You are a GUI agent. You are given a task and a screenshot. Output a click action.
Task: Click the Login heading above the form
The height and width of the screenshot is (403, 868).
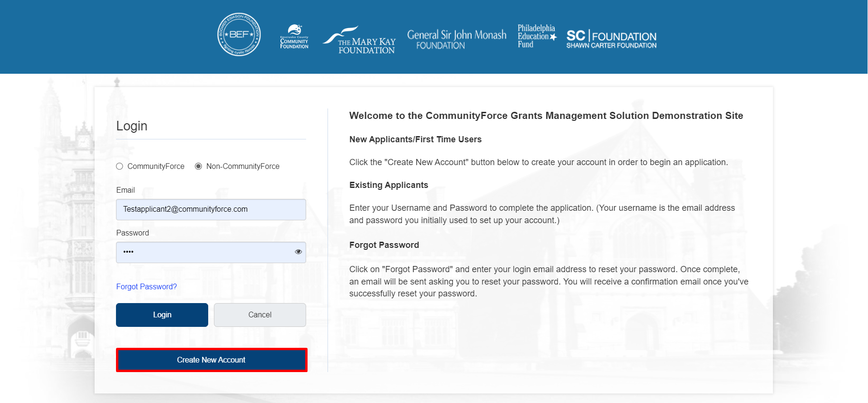(132, 126)
